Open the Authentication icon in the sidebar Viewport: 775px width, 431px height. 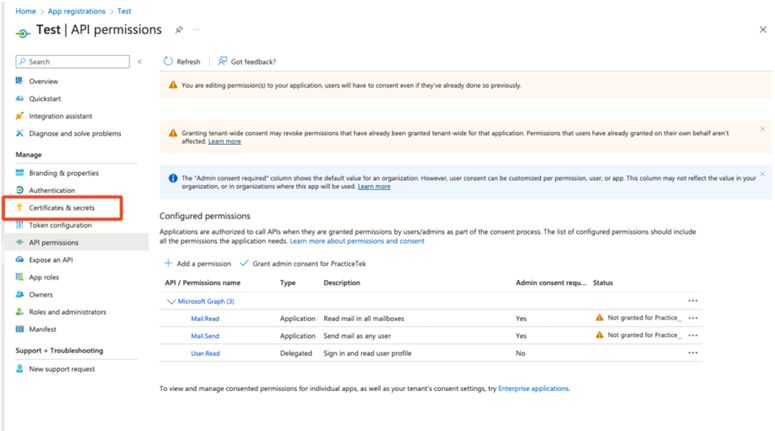[19, 190]
